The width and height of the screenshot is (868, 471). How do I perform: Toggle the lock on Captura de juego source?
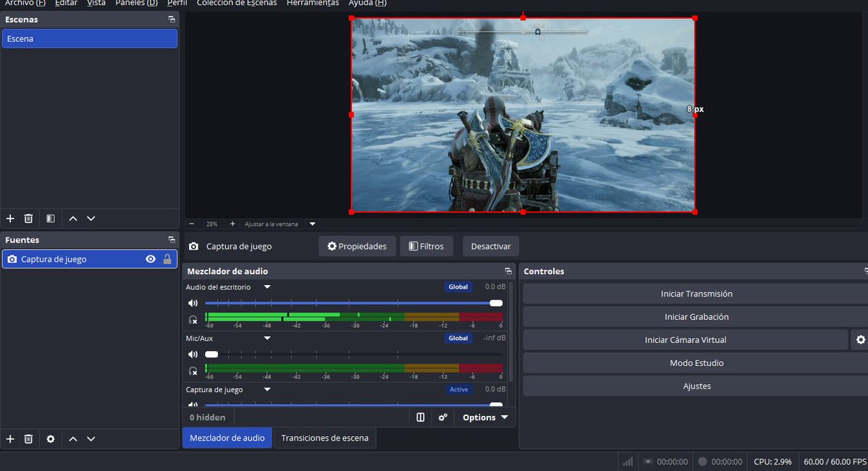[x=167, y=259]
